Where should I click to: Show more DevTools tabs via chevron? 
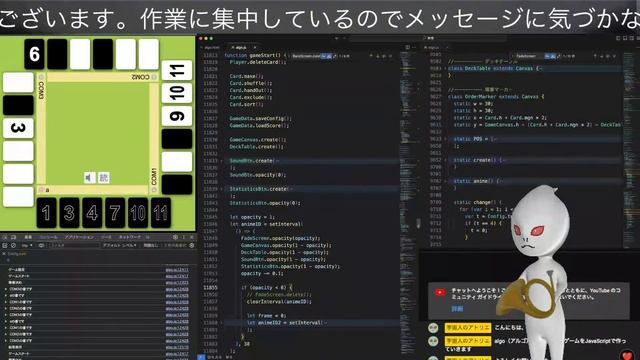point(148,237)
